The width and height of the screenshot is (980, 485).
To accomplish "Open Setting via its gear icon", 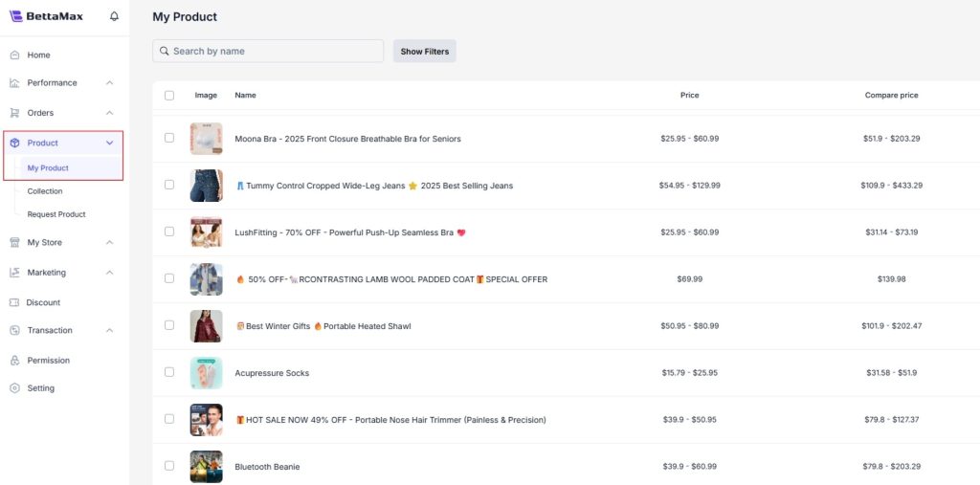I will [14, 388].
